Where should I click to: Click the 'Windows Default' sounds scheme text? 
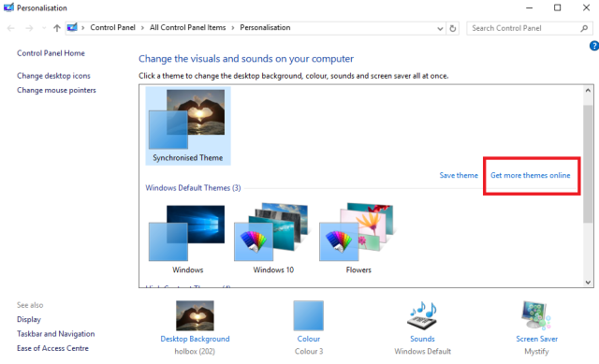422,352
